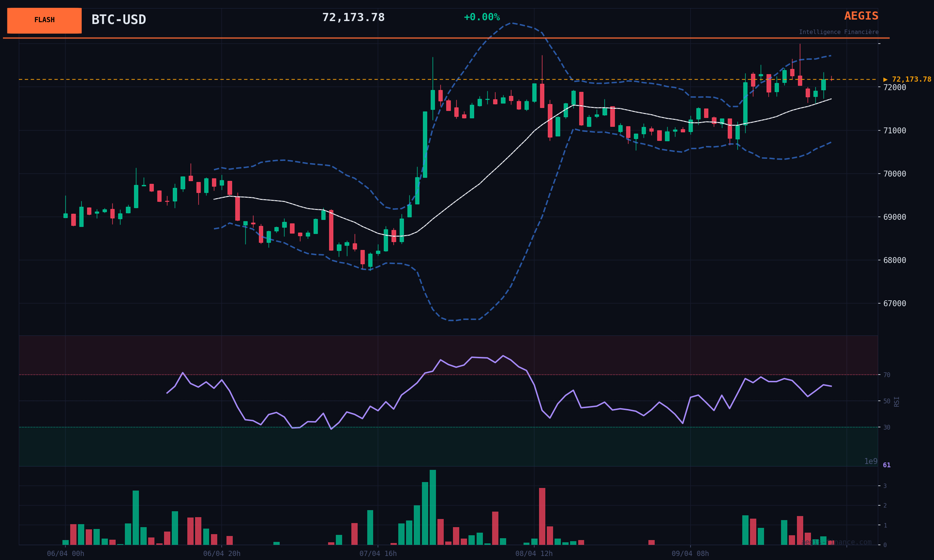The width and height of the screenshot is (934, 560).
Task: Click the AEGIS logo text
Action: coord(861,16)
